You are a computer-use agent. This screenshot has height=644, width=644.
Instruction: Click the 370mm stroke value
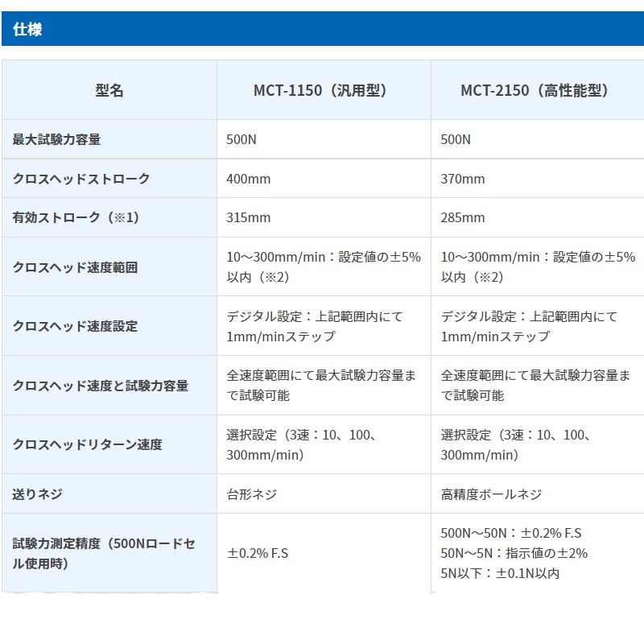(x=462, y=179)
